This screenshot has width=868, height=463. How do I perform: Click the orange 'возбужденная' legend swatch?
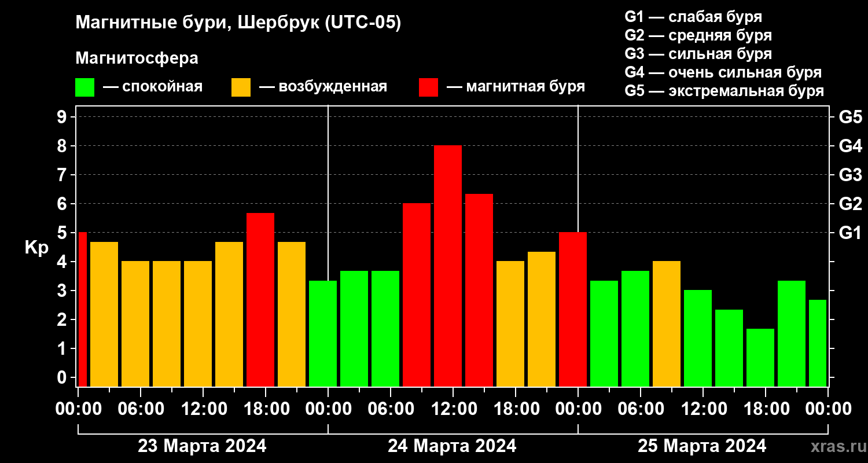(241, 87)
